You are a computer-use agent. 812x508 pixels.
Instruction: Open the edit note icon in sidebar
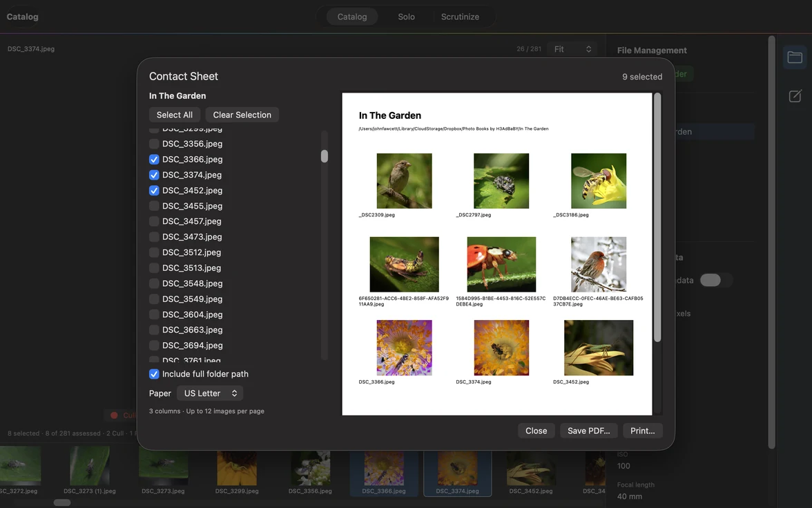pos(795,96)
